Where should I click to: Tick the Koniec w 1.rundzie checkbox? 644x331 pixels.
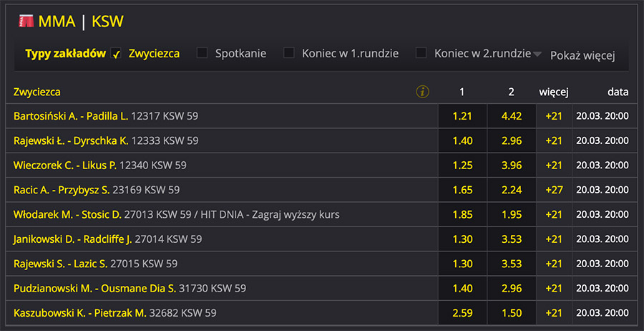(289, 53)
